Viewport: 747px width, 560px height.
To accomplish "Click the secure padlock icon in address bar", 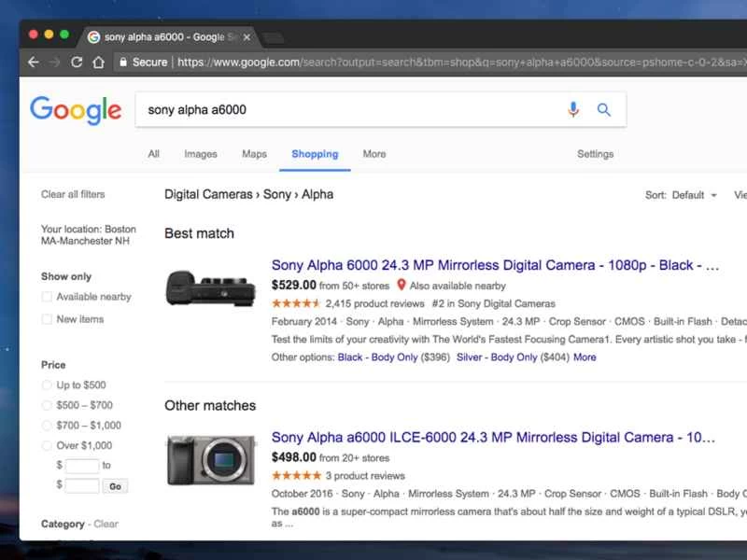I will tap(125, 63).
